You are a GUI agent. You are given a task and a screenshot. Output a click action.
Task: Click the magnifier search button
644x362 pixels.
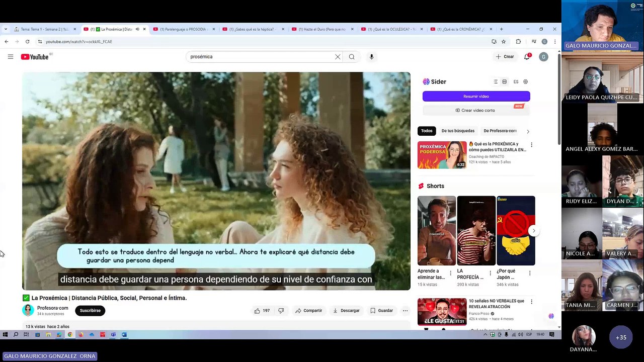click(x=352, y=57)
